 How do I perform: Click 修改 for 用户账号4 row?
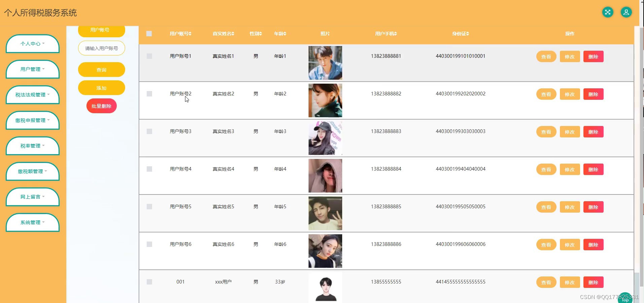pos(570,169)
